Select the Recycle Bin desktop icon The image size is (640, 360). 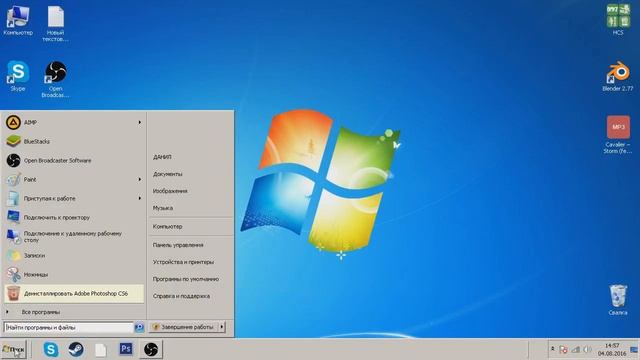(x=618, y=300)
